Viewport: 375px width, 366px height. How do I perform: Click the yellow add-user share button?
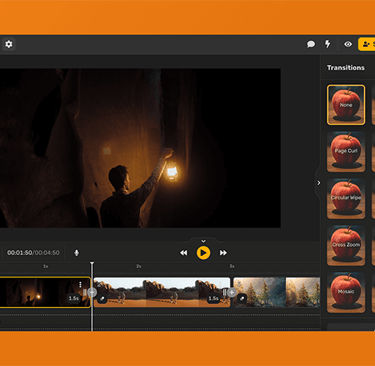(367, 44)
